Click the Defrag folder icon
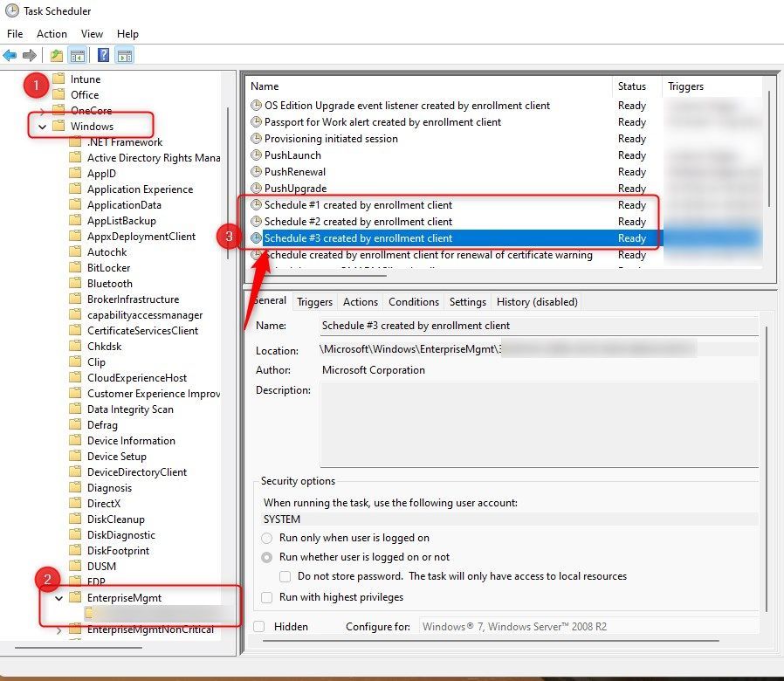784x681 pixels. click(x=75, y=424)
